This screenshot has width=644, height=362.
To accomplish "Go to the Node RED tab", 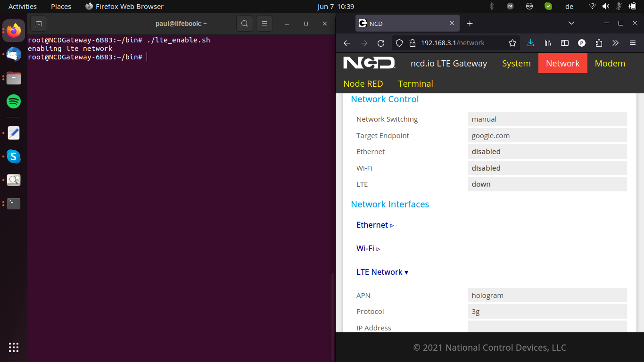I will (x=363, y=83).
